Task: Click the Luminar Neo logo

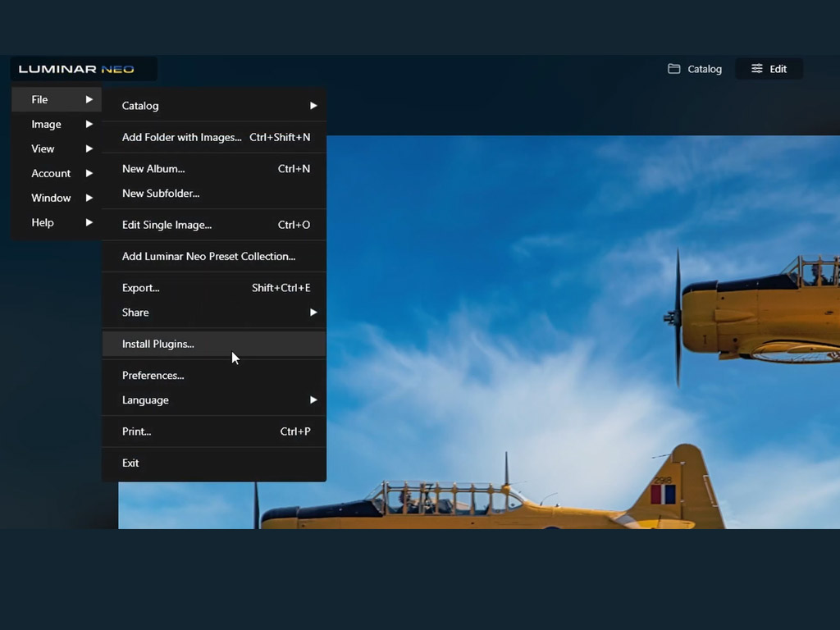Action: click(x=76, y=69)
